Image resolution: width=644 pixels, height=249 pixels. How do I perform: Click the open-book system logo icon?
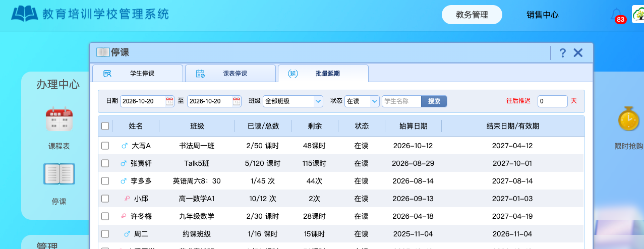24,14
